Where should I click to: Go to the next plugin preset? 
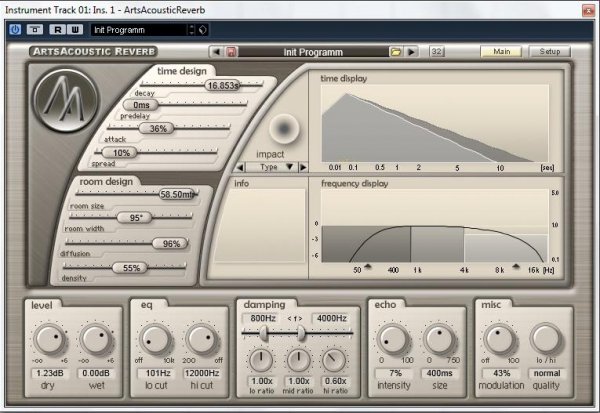[411, 52]
